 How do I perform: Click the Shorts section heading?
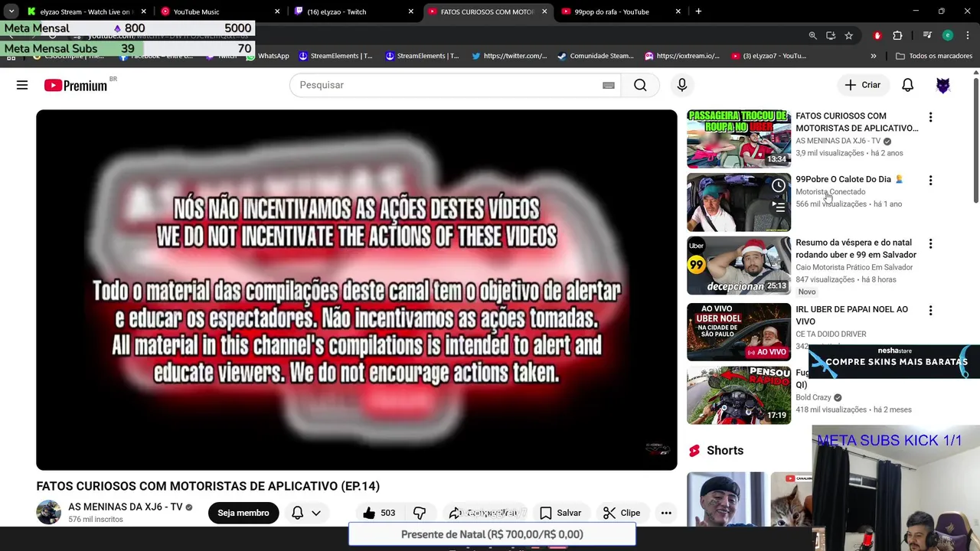725,450
